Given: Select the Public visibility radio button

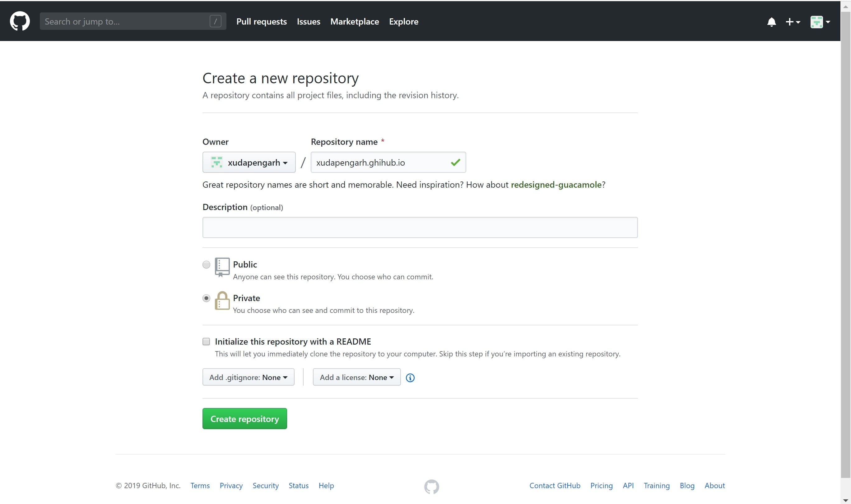Looking at the screenshot, I should click(x=206, y=264).
